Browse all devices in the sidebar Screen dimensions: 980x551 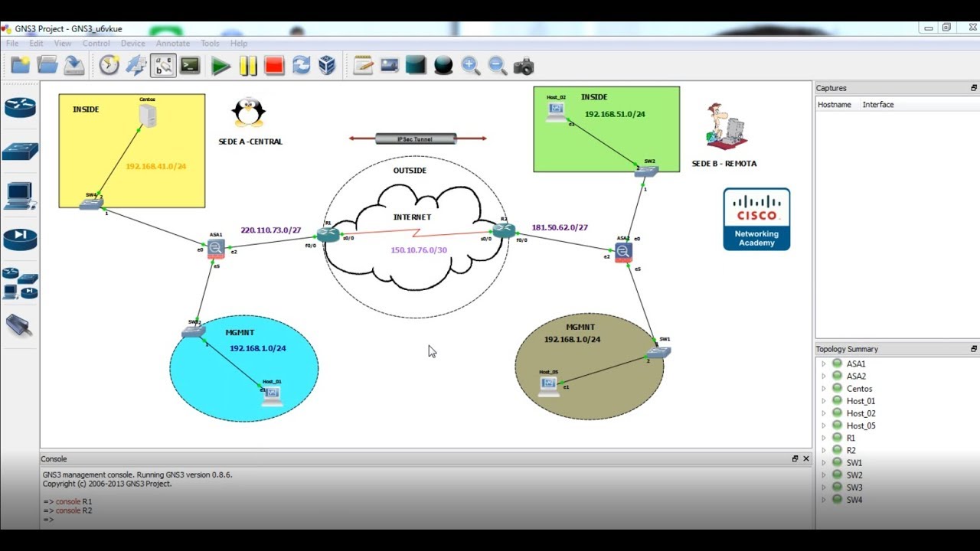click(x=20, y=283)
